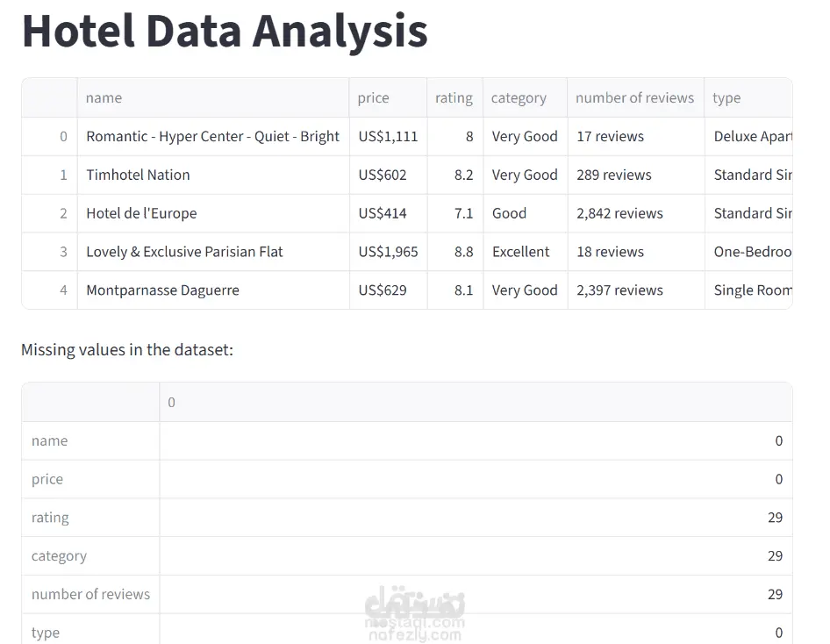
Task: Click the 'number of reviews' missing values row label
Action: [90, 594]
